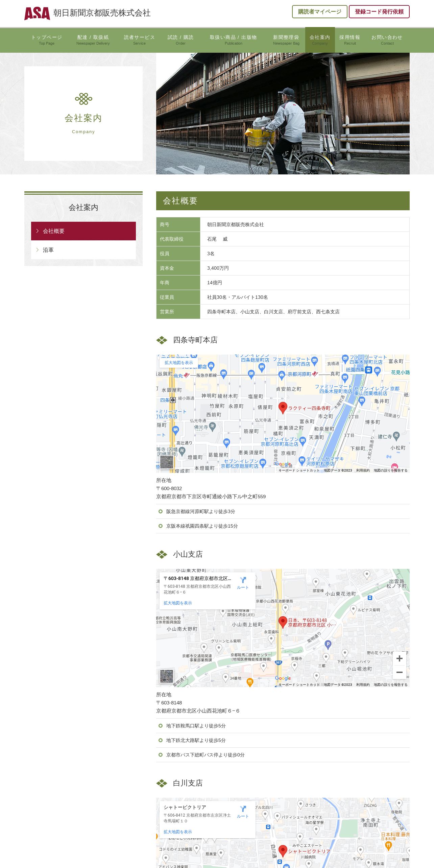The width and height of the screenshot is (434, 868).
Task: Open 新聞整理袋 menu item
Action: click(x=286, y=40)
